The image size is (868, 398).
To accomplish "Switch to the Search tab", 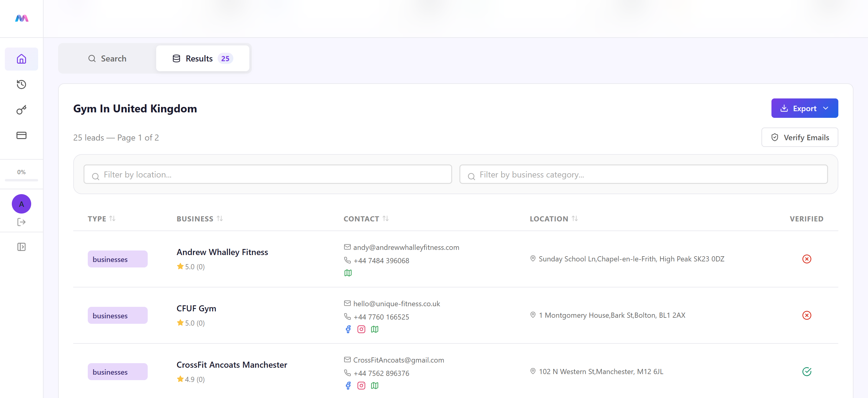I will [x=107, y=58].
